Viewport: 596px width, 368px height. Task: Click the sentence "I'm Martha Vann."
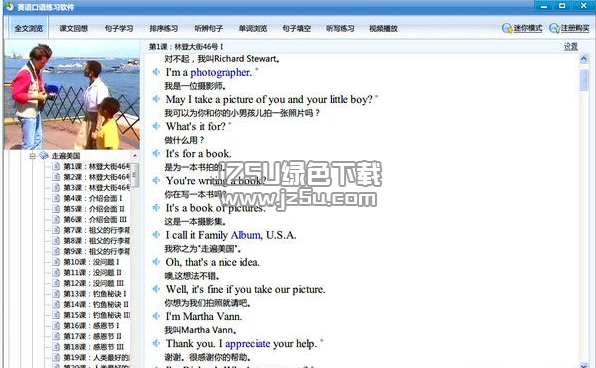204,317
